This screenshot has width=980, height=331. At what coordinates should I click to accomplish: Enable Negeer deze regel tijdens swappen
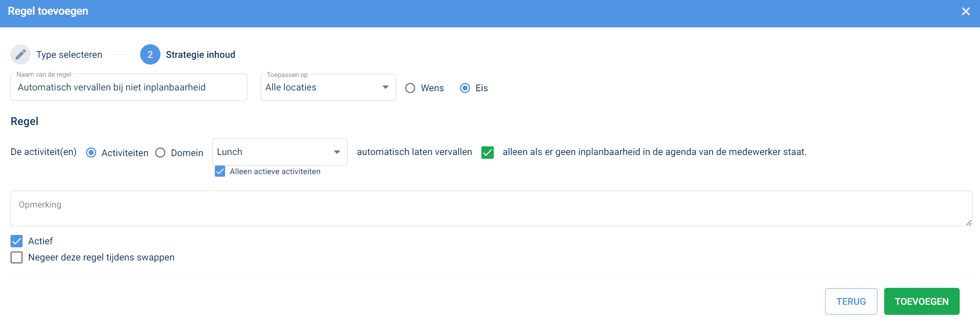click(17, 257)
